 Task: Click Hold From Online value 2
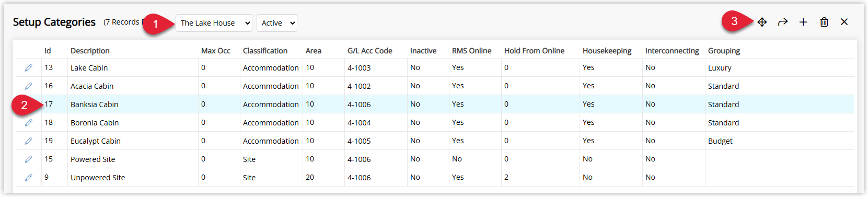tap(506, 178)
